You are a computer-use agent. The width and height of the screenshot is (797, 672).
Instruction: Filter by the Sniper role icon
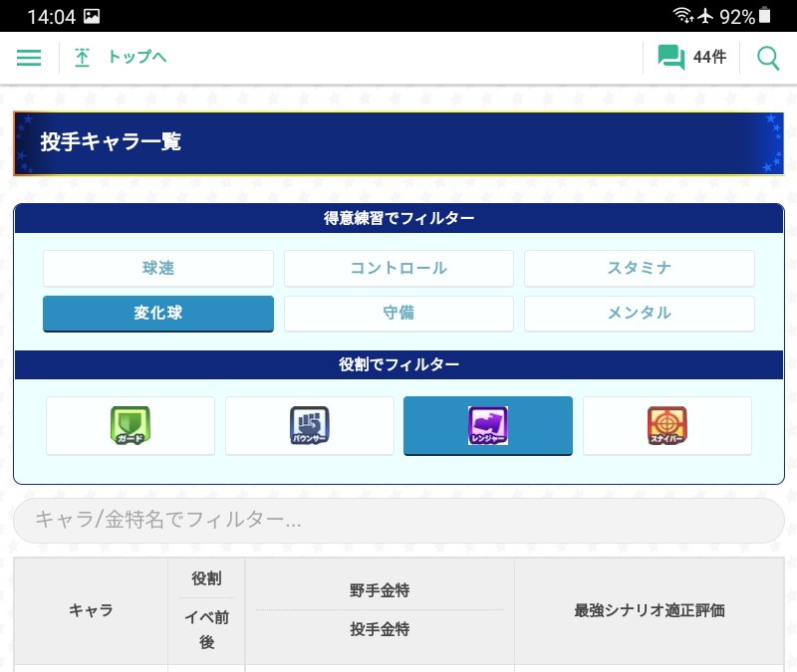click(x=666, y=426)
